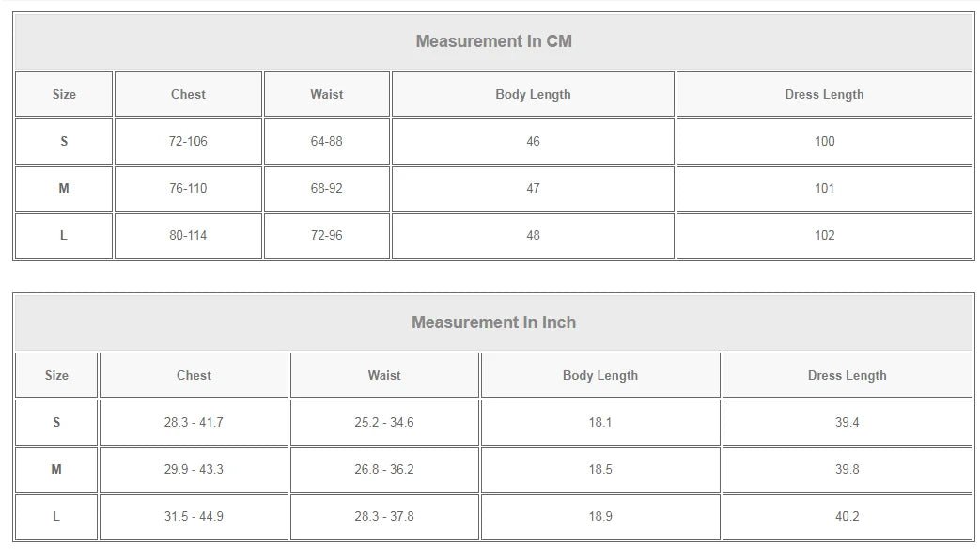Click the 64-88 waist cell for size S
Viewport: 980px width, 549px height.
pyautogui.click(x=327, y=141)
